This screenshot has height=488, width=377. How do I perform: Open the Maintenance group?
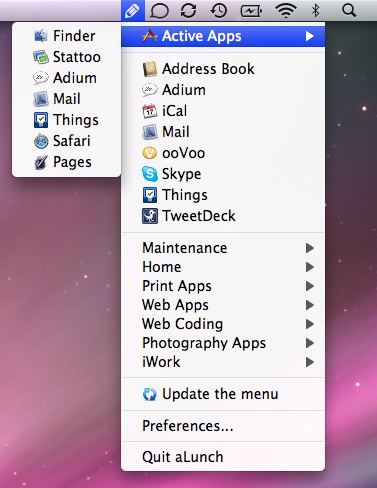pyautogui.click(x=223, y=248)
